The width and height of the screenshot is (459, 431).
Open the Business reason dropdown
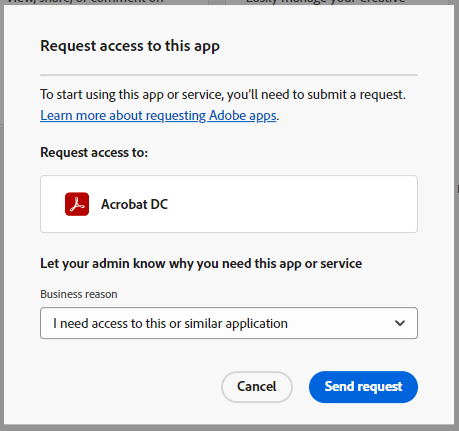pyautogui.click(x=229, y=323)
